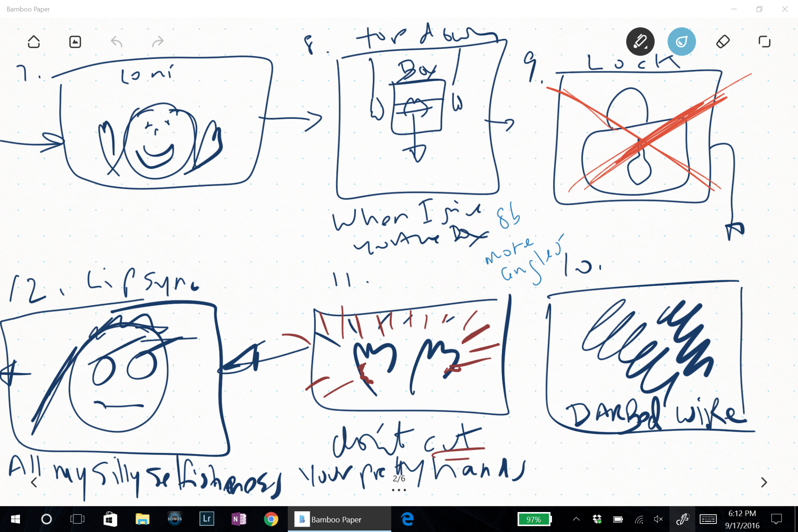
Task: Activate the lasso selection tool
Action: [764, 41]
